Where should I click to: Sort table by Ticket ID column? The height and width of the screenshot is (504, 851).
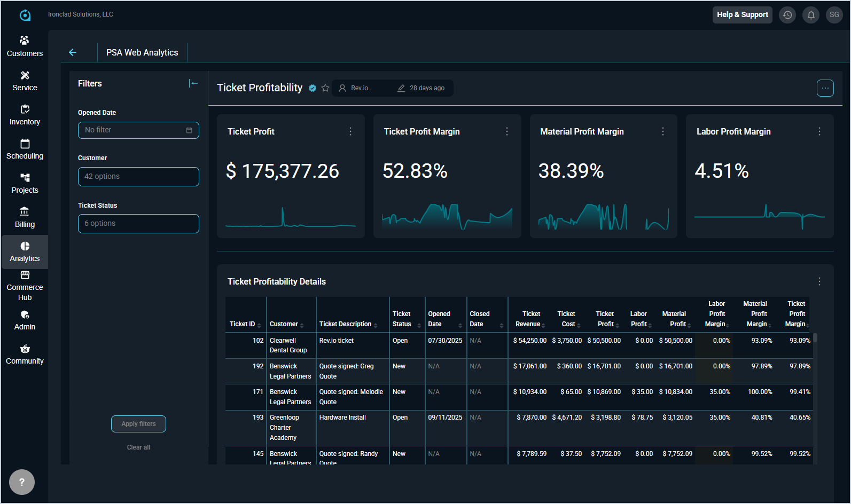[x=242, y=324]
